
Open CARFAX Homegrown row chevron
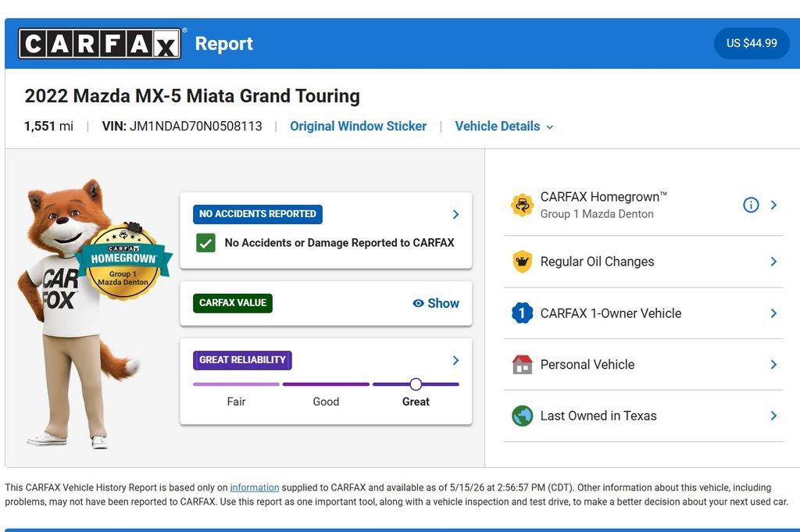pyautogui.click(x=773, y=205)
